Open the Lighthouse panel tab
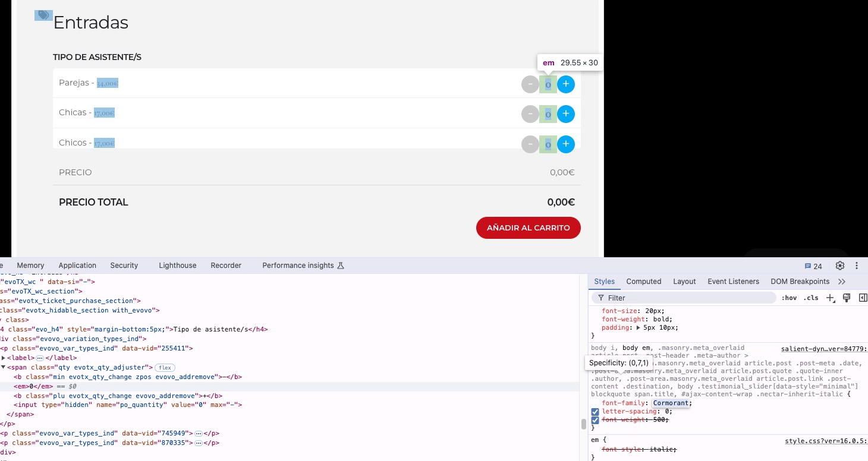Image resolution: width=868 pixels, height=461 pixels. click(x=177, y=266)
